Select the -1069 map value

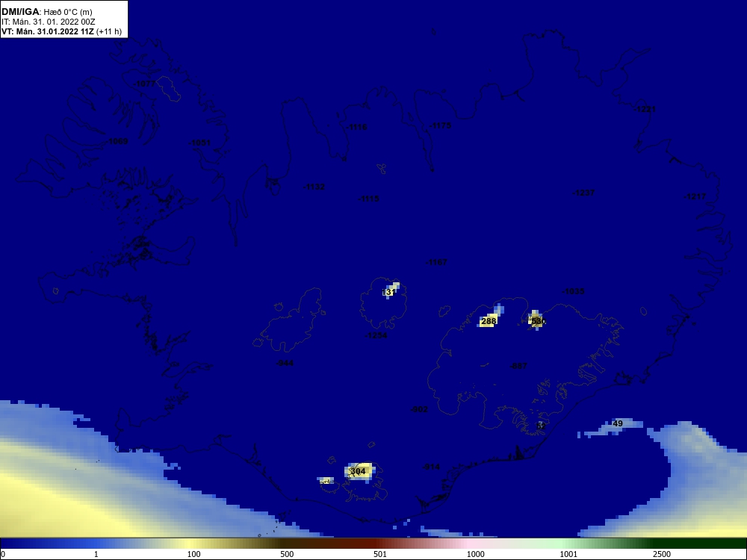117,141
